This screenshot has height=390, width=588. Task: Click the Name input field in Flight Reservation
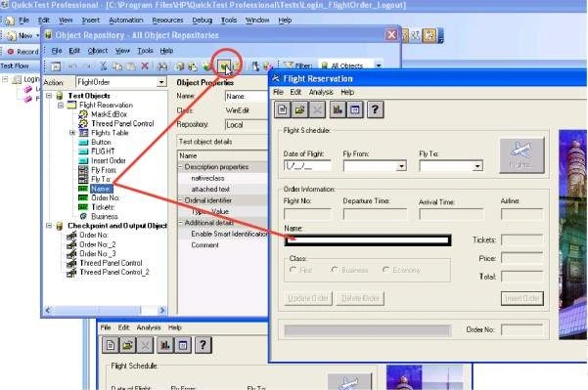(x=368, y=240)
